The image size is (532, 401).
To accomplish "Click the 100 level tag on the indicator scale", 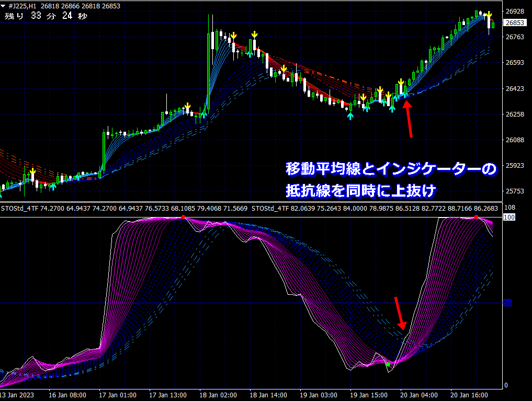I will tap(510, 217).
